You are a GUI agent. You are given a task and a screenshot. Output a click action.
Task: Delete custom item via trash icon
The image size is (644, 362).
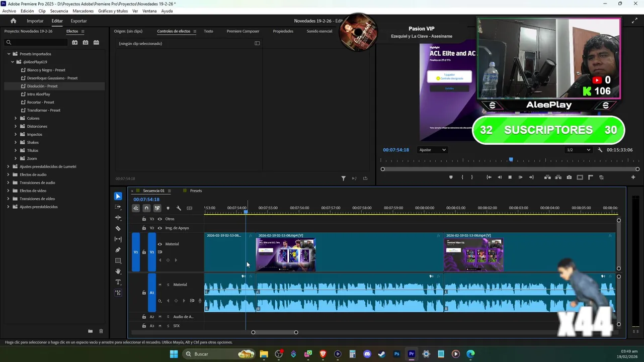[101, 331]
